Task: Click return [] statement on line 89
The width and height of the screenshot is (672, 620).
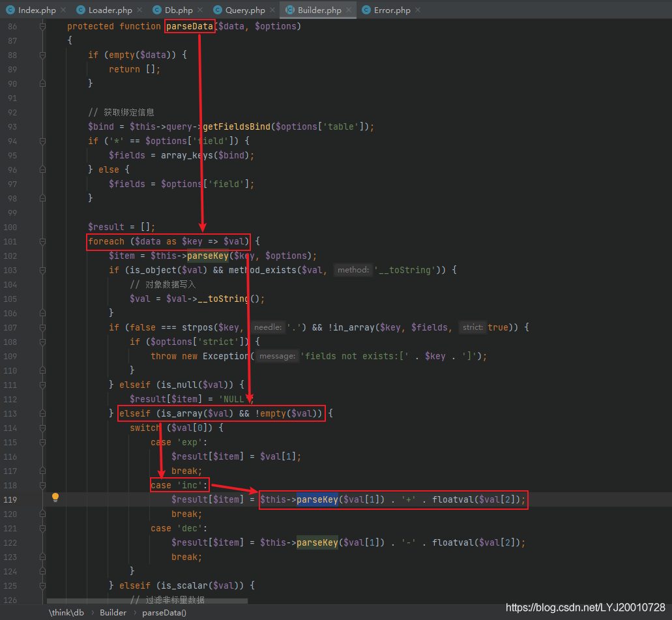Action: click(x=134, y=70)
